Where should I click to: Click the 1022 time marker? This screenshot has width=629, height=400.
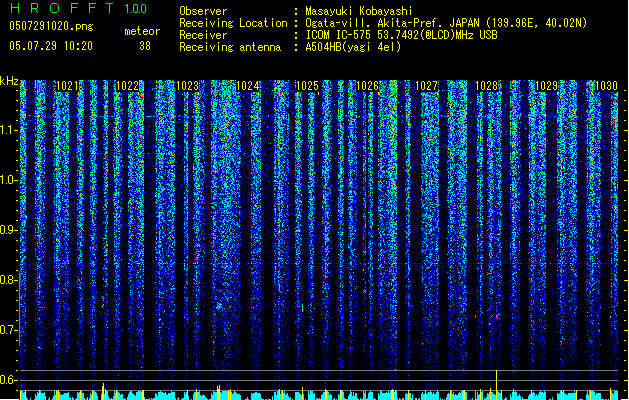tap(127, 86)
